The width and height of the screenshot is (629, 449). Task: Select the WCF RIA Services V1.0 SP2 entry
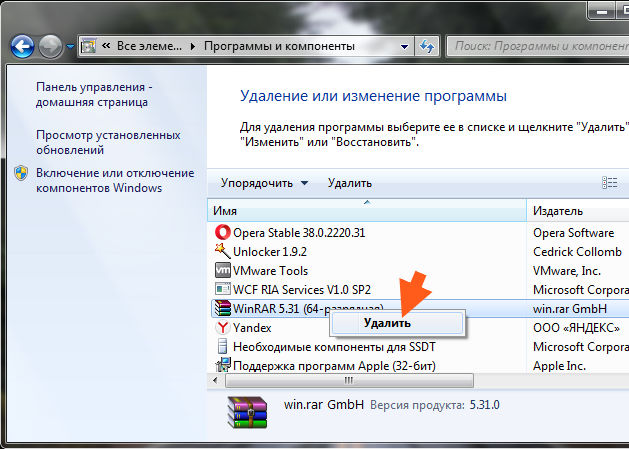point(302,290)
